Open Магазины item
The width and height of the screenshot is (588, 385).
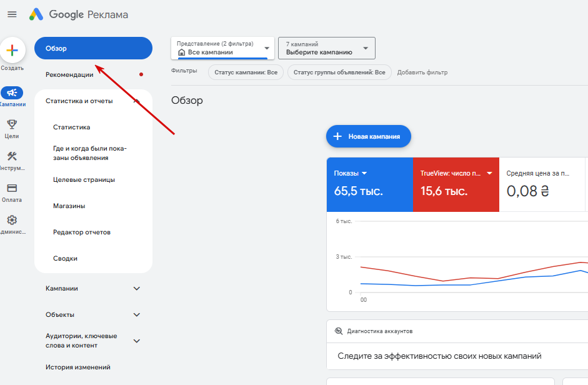click(x=69, y=206)
